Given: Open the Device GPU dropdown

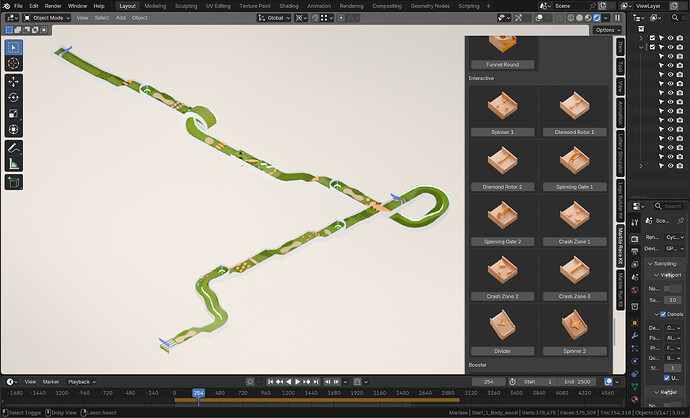Looking at the screenshot, I should coord(674,249).
